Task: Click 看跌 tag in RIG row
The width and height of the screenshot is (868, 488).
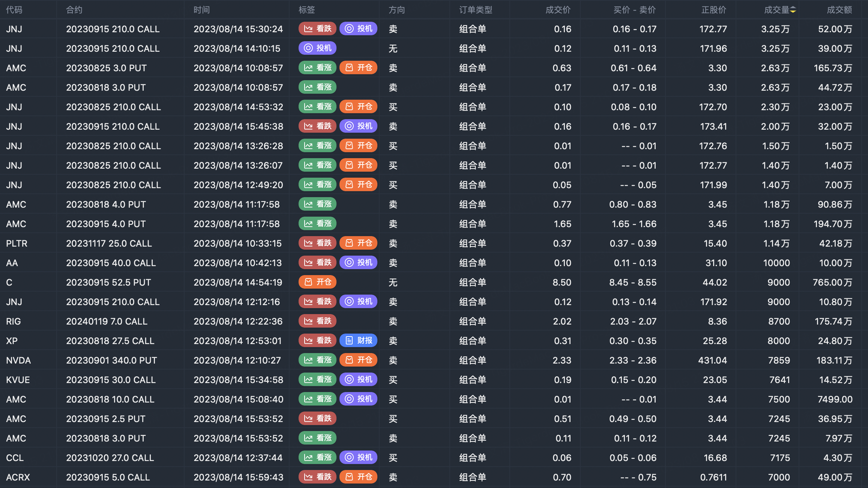Action: [x=317, y=321]
